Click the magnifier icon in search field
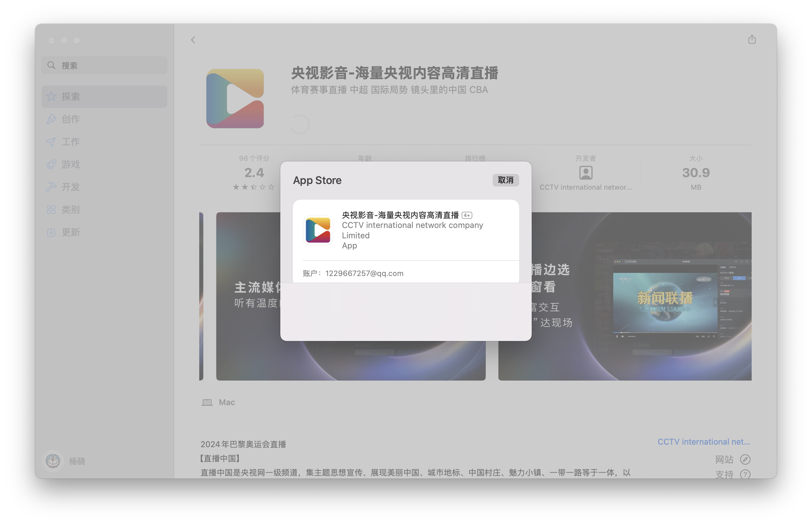812x525 pixels. (52, 65)
